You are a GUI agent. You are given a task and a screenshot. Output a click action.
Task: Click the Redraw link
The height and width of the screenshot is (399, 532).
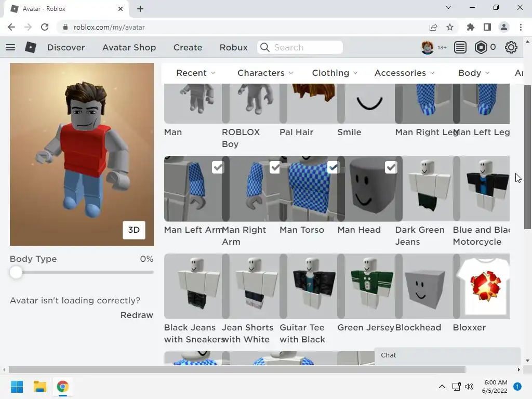click(137, 315)
